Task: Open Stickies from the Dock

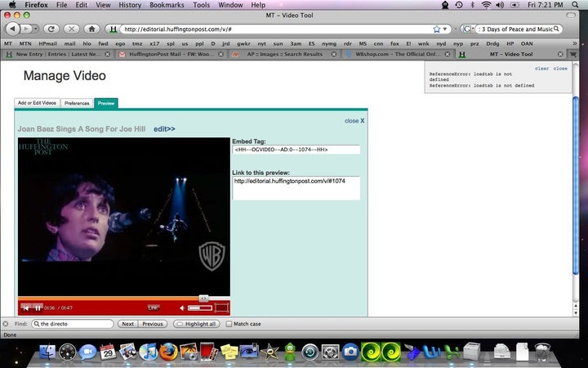Action: click(x=229, y=352)
